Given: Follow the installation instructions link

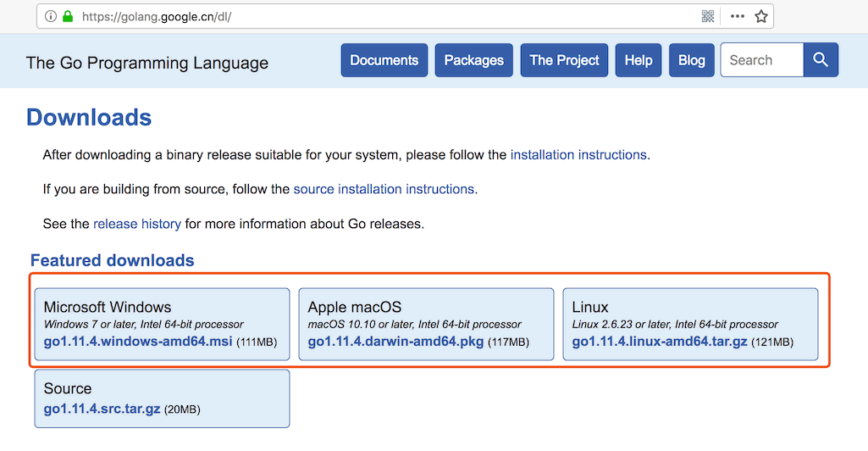Looking at the screenshot, I should pos(578,155).
